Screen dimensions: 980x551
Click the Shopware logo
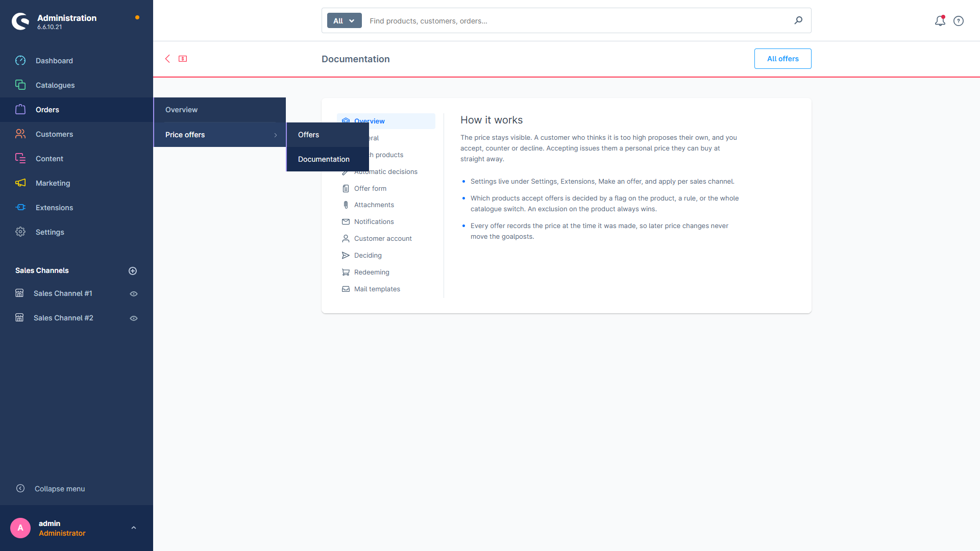[20, 21]
